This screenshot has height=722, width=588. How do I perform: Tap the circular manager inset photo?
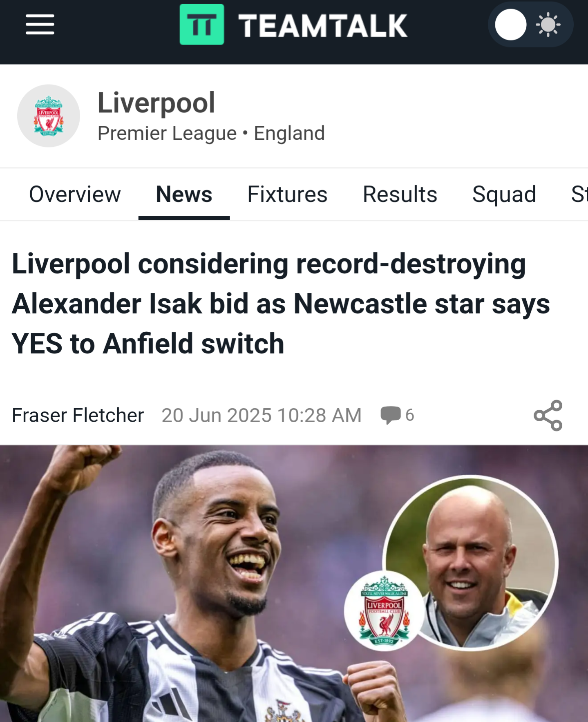pos(471,563)
